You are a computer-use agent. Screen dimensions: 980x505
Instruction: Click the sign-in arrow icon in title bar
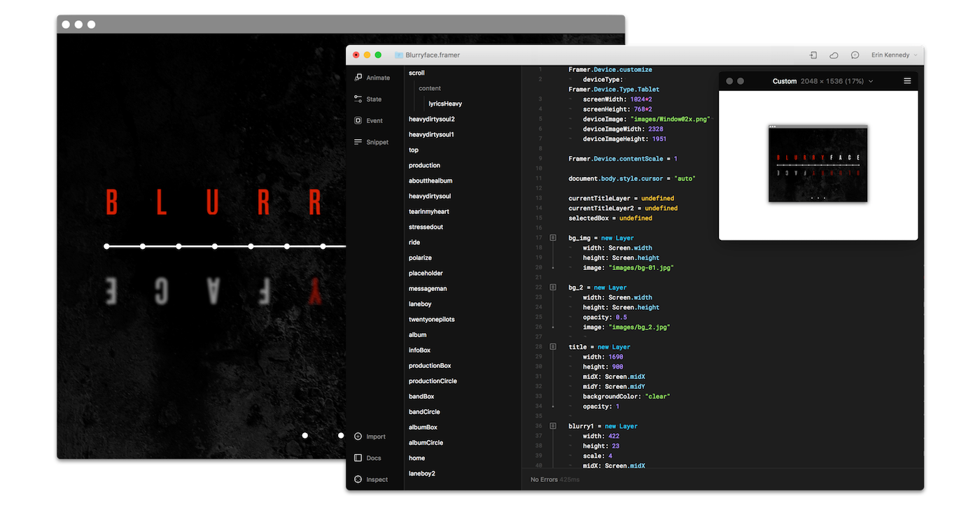point(813,55)
